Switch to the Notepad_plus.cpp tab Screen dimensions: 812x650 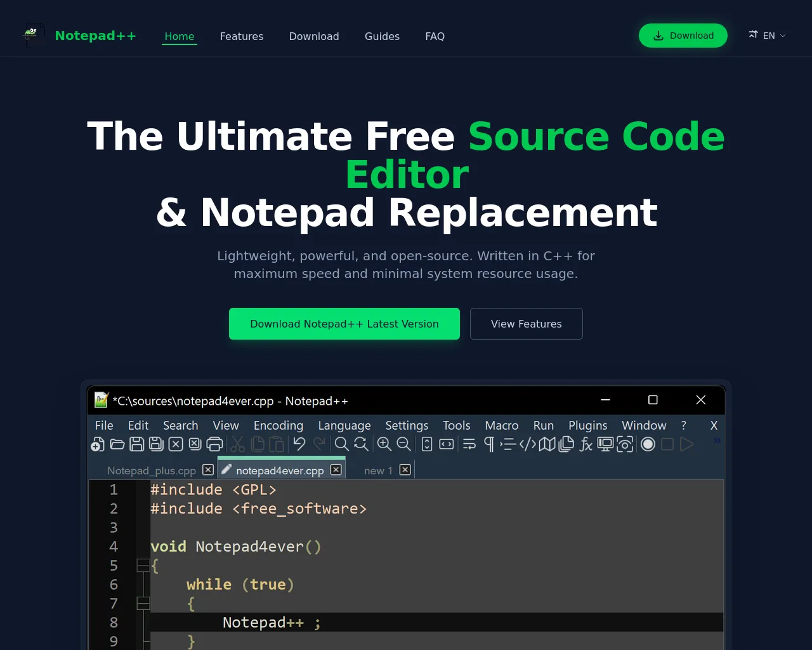(x=152, y=470)
